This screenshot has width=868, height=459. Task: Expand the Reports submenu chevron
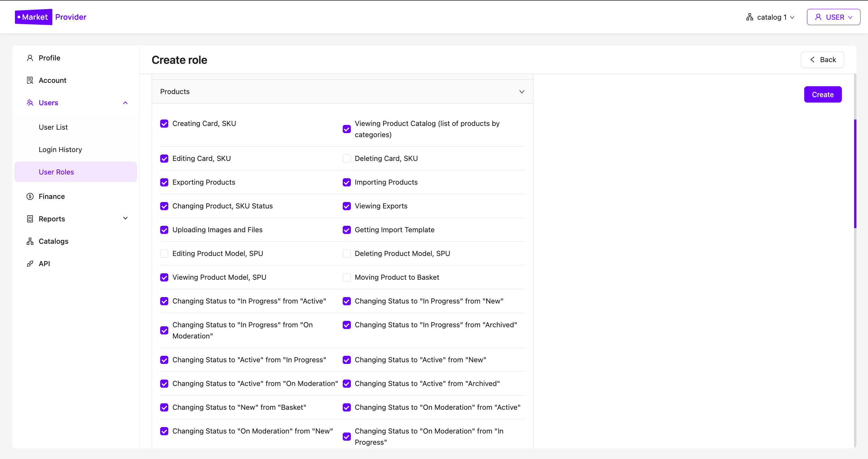[x=125, y=218]
